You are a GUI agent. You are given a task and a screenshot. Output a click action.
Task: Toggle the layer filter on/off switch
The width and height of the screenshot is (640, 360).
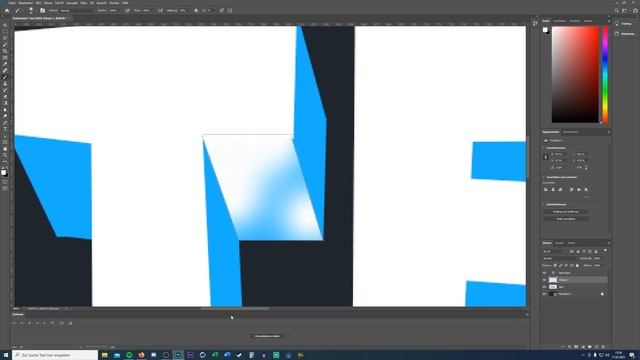click(x=605, y=251)
